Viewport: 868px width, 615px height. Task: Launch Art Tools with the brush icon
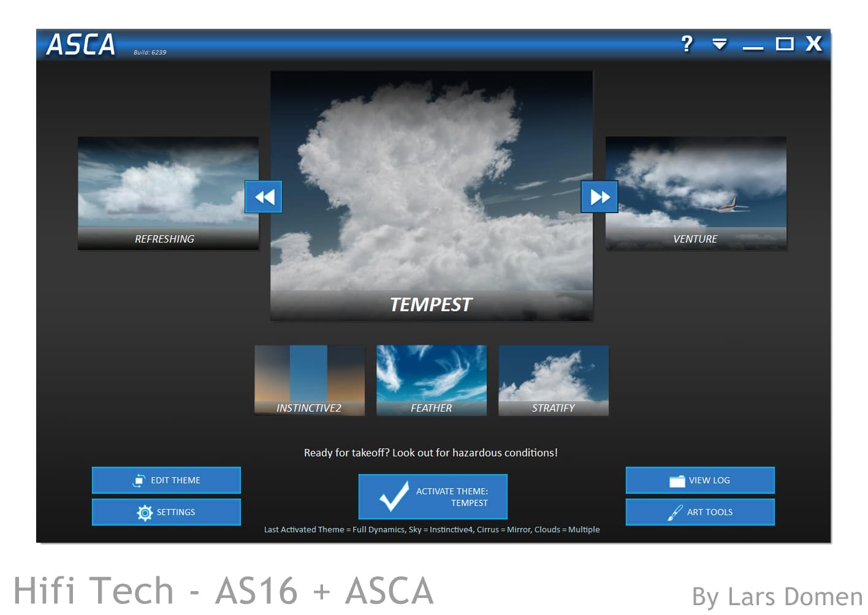[699, 512]
